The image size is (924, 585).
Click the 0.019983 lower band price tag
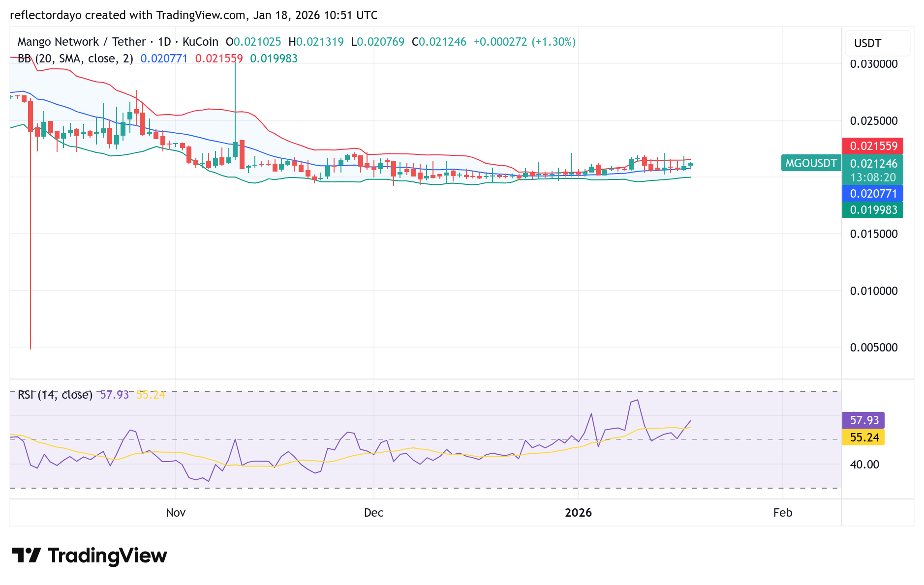point(873,210)
